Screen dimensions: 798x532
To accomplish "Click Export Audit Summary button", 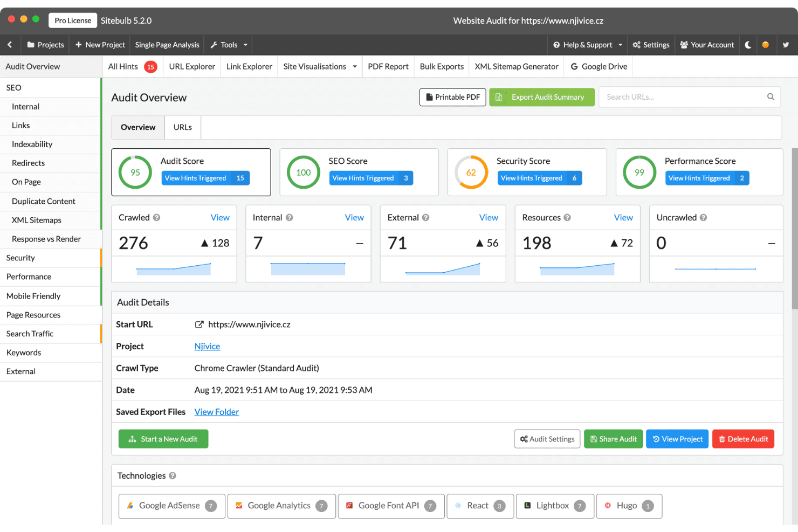I will pyautogui.click(x=542, y=97).
